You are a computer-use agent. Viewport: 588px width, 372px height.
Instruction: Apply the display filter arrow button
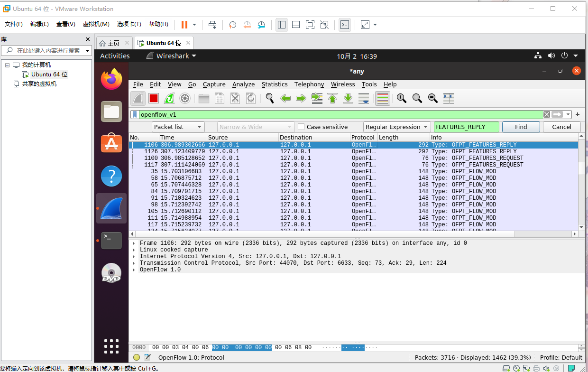(557, 114)
